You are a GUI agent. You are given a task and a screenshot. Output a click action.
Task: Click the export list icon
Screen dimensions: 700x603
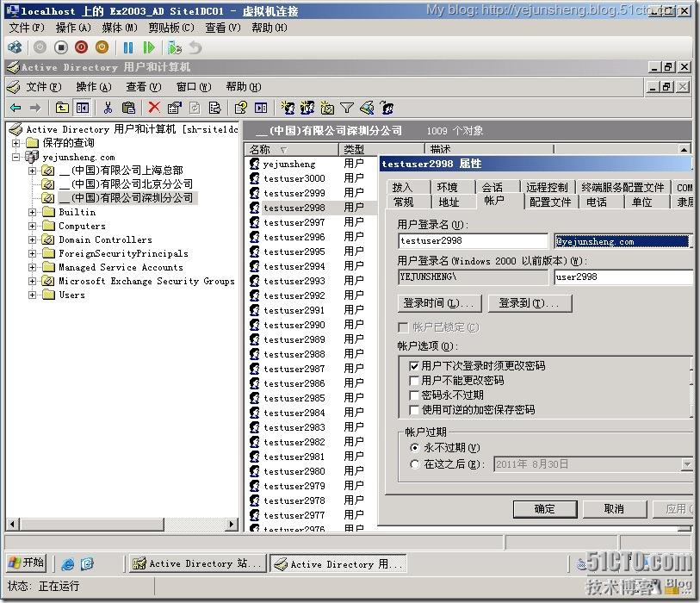point(214,108)
